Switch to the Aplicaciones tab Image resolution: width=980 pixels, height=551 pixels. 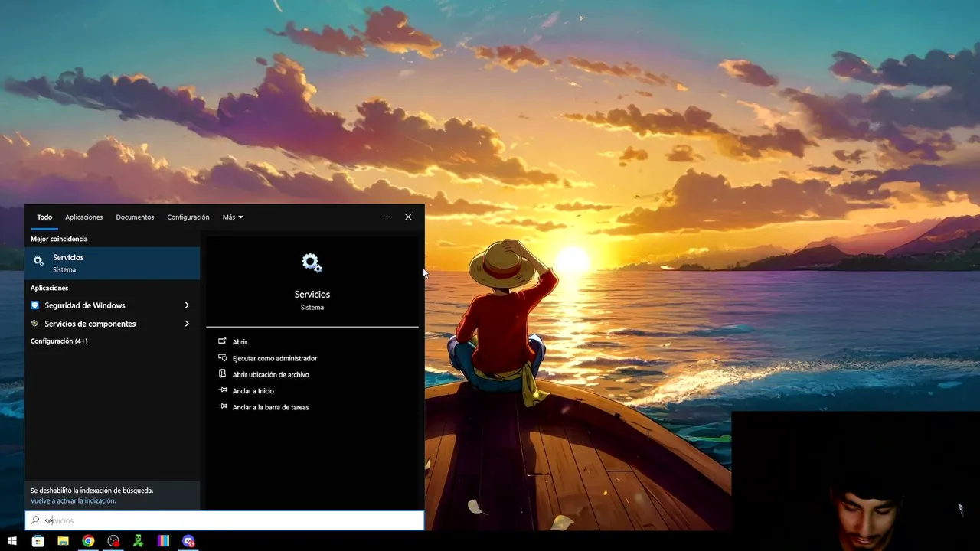coord(84,217)
